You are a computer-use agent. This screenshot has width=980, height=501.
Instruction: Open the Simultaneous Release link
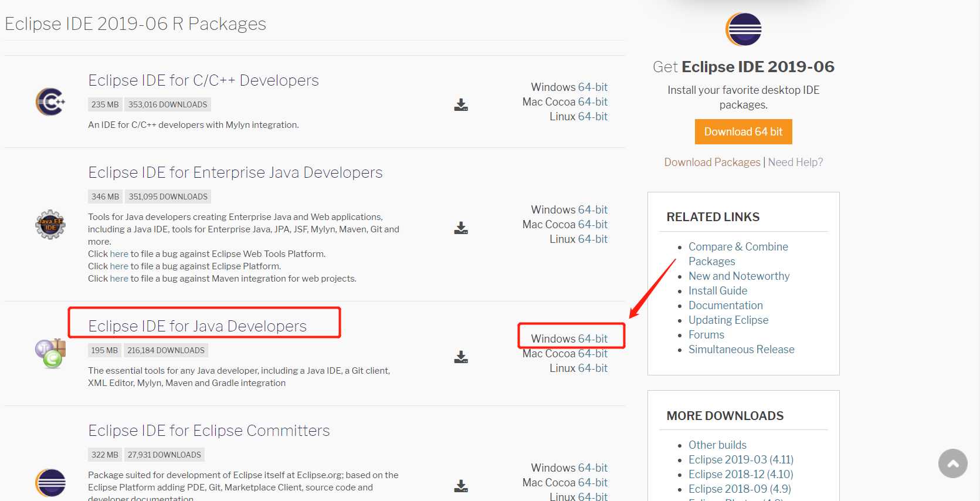pyautogui.click(x=741, y=349)
